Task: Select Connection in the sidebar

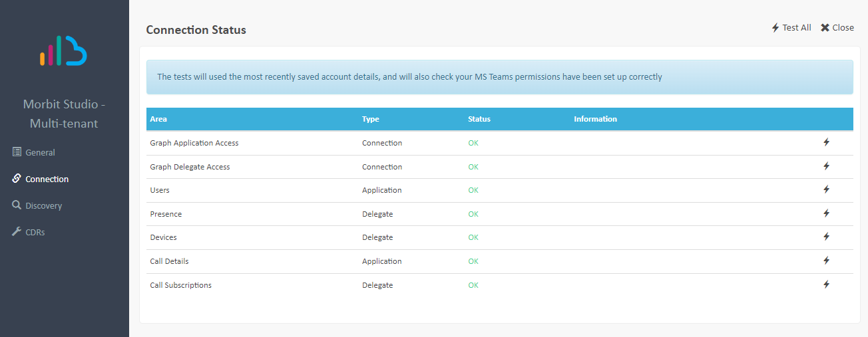Action: (47, 179)
